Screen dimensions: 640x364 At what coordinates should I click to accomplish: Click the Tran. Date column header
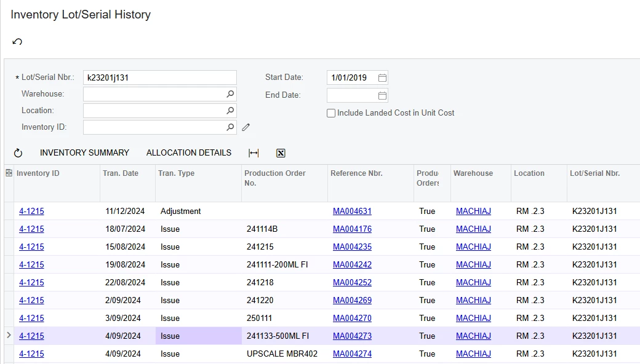point(121,173)
